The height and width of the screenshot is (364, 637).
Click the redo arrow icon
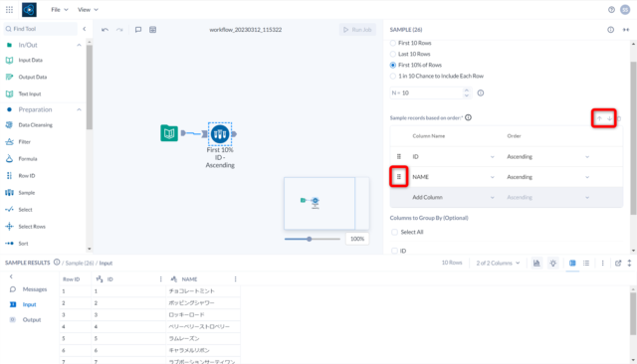point(119,30)
